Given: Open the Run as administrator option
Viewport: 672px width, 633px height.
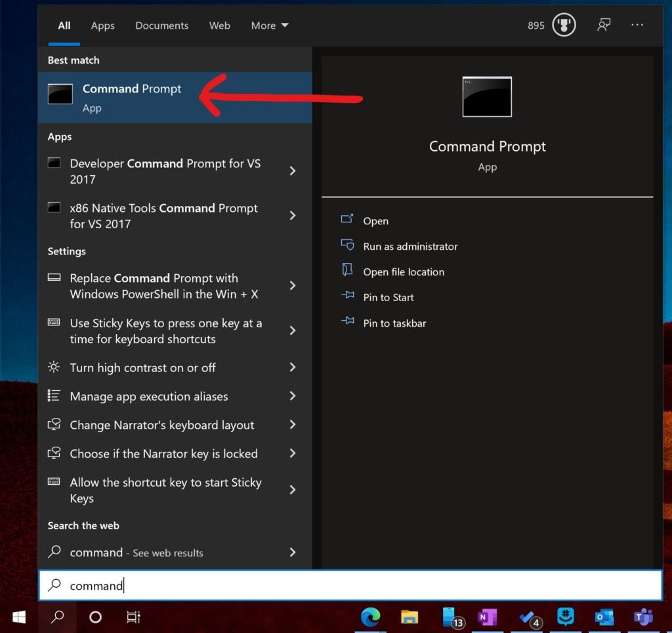Looking at the screenshot, I should (411, 247).
